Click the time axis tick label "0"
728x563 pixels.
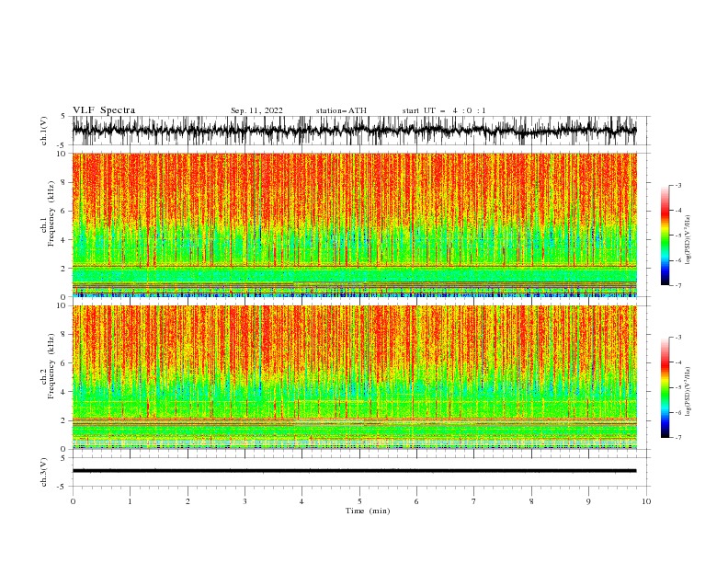click(x=73, y=501)
